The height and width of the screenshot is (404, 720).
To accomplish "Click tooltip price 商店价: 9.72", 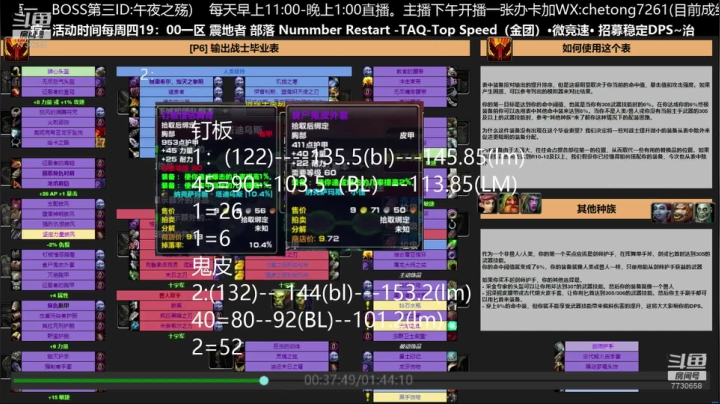I will (315, 239).
